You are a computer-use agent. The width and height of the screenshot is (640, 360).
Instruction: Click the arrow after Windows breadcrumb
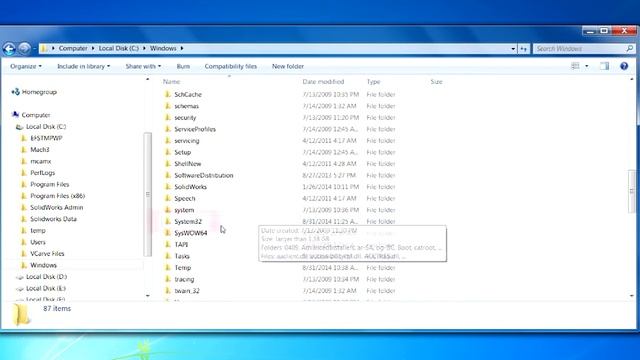[x=182, y=48]
